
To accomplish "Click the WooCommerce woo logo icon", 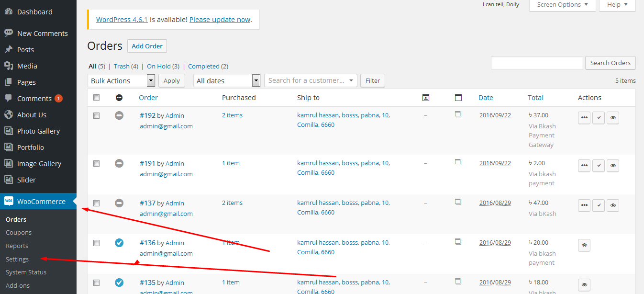I will point(9,202).
